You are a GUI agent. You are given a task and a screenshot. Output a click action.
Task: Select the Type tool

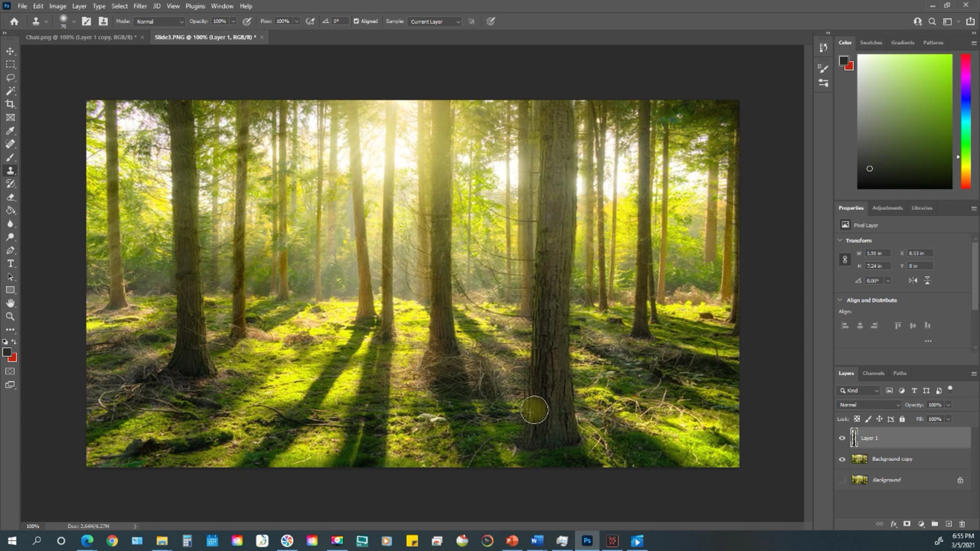10,264
